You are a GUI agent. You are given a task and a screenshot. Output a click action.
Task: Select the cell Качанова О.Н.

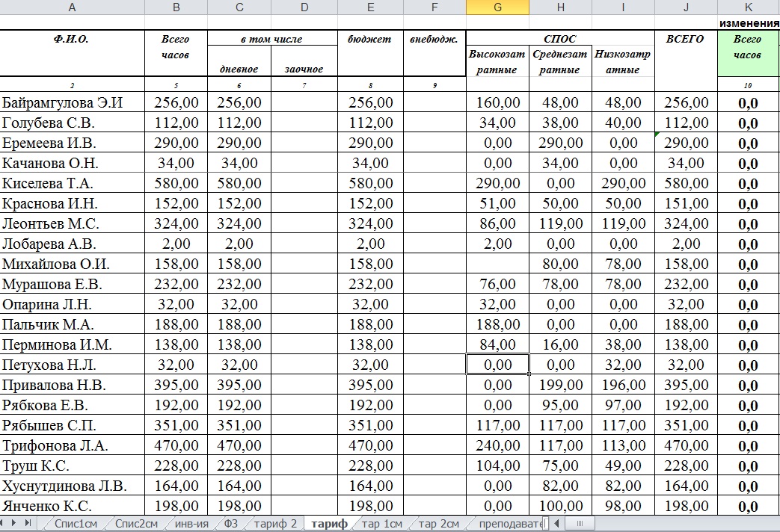(72, 163)
